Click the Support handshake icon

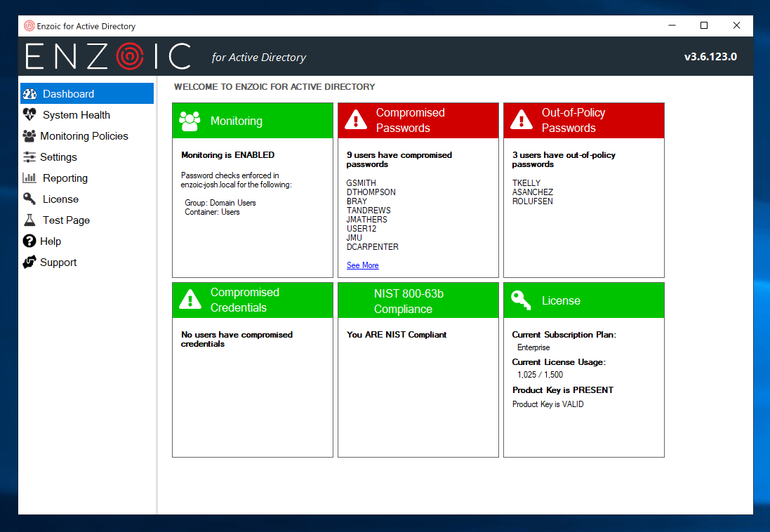click(x=29, y=262)
